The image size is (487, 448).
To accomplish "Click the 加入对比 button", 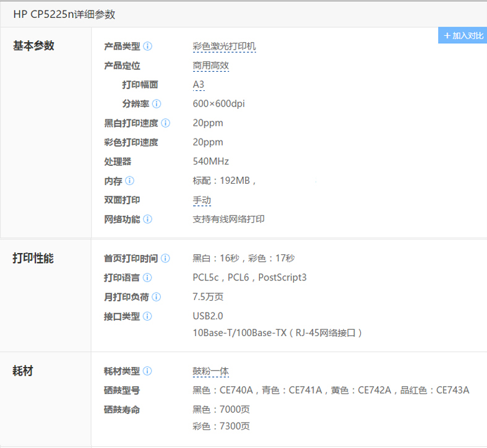I will pyautogui.click(x=462, y=35).
